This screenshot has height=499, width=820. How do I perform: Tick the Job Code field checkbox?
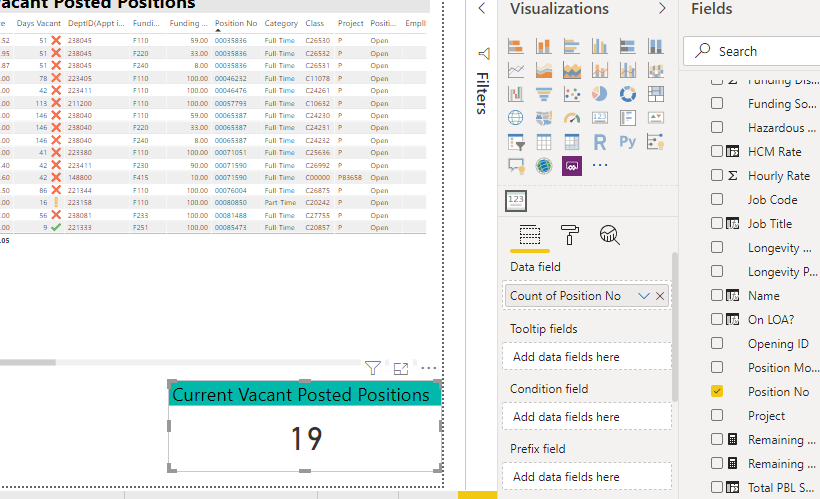[717, 199]
